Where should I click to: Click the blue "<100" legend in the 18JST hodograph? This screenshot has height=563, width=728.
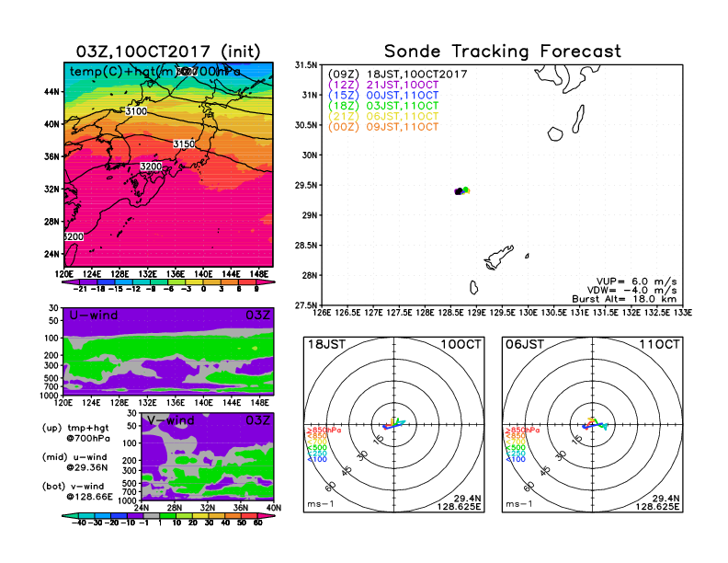(x=317, y=460)
